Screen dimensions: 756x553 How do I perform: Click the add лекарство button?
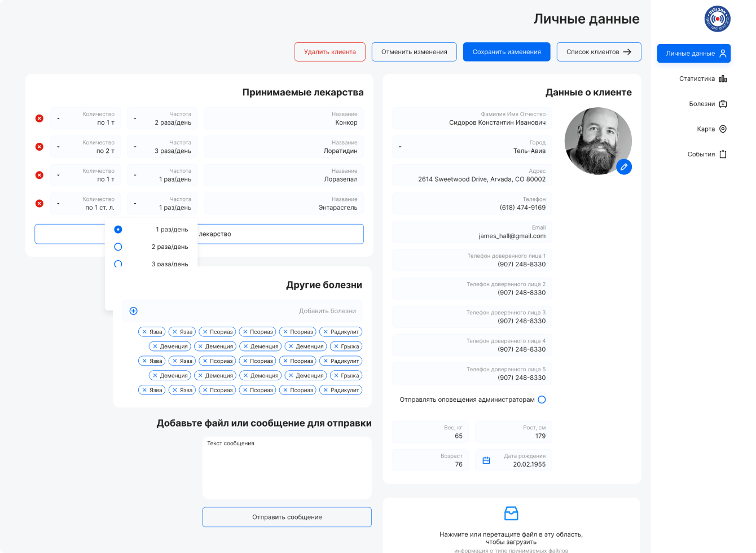[x=199, y=234]
